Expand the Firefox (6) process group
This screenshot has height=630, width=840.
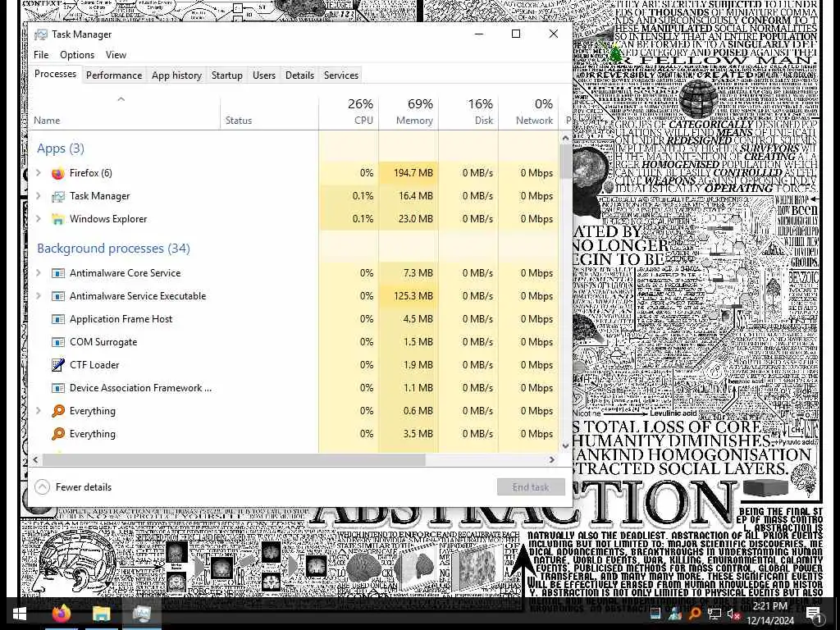39,173
